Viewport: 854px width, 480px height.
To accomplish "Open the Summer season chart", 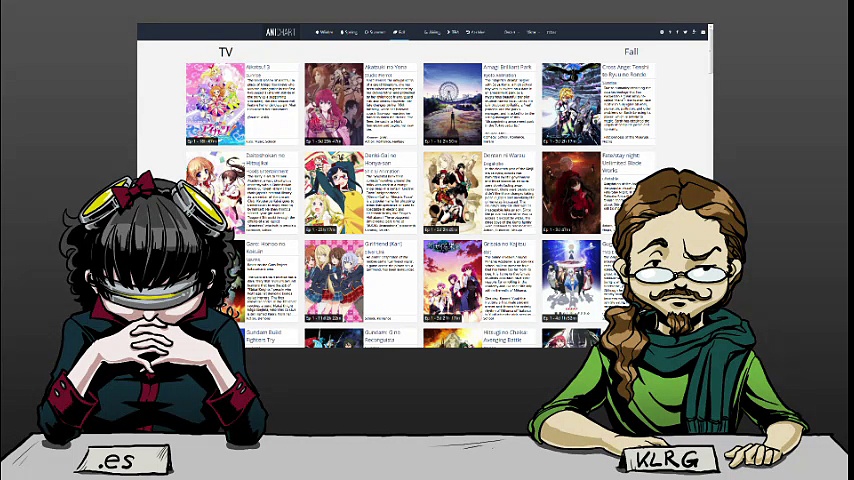I will pyautogui.click(x=375, y=32).
